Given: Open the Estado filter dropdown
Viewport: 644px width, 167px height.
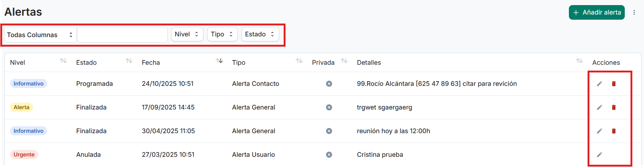Looking at the screenshot, I should click(260, 34).
